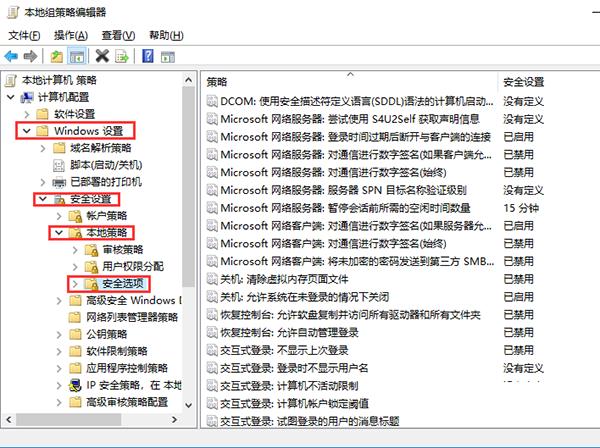
Task: Select 高级安全 Windows tree item
Action: [x=134, y=300]
